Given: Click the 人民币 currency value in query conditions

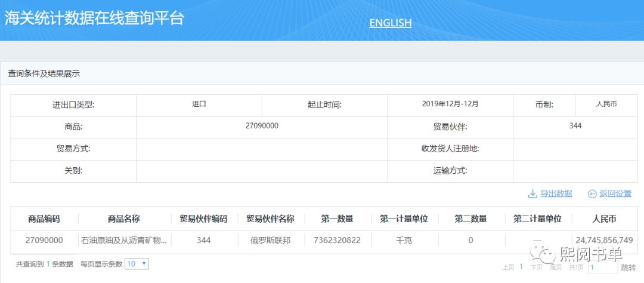Looking at the screenshot, I should 606,104.
